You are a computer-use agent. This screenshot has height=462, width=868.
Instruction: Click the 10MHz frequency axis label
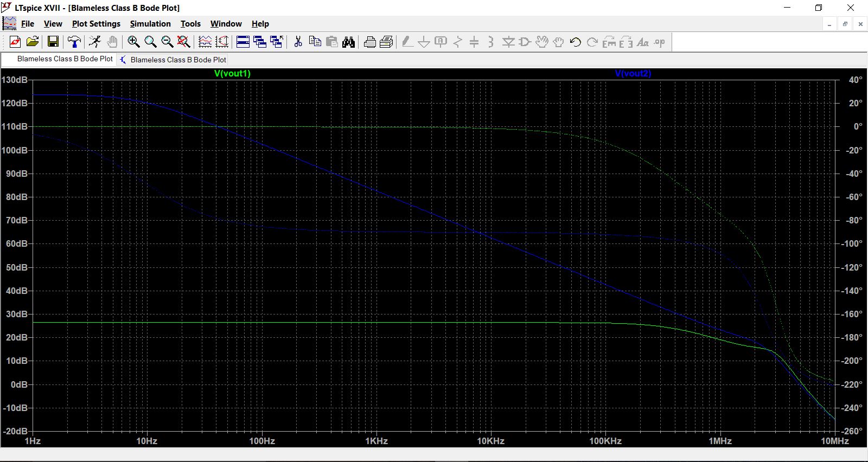pos(834,441)
